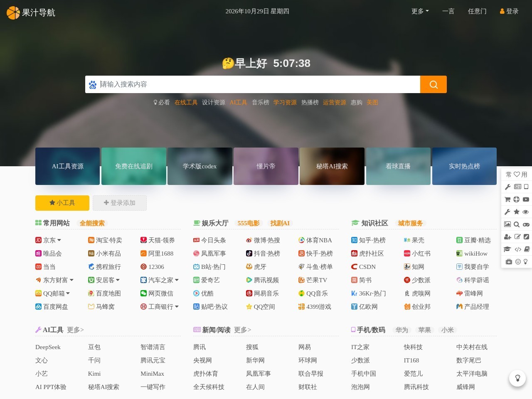
Task: Open the AI工具资源 banner card
Action: point(67,166)
